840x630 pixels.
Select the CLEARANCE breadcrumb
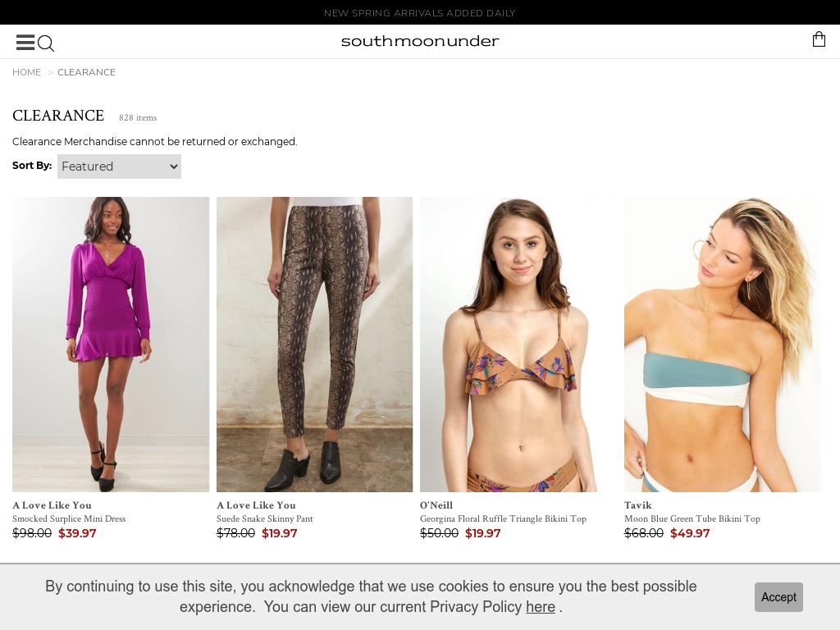click(86, 72)
